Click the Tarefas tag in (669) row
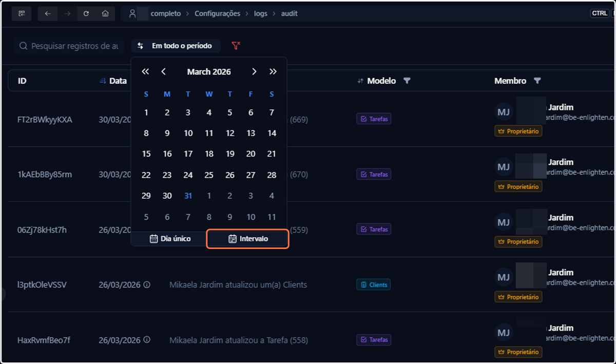The image size is (616, 364). point(374,119)
